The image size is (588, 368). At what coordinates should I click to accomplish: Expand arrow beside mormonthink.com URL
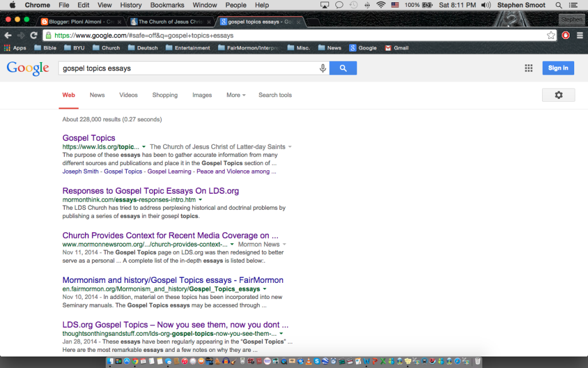coord(200,200)
